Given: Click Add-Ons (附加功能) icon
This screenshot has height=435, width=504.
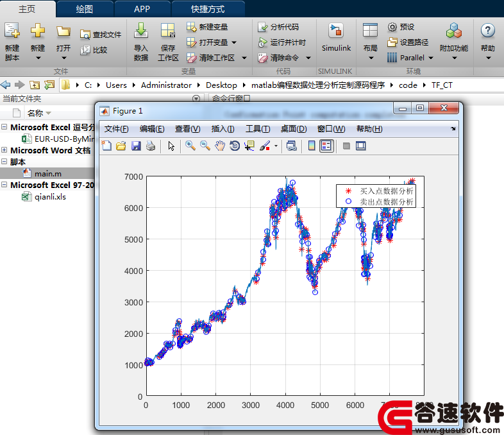Looking at the screenshot, I should pos(454,31).
